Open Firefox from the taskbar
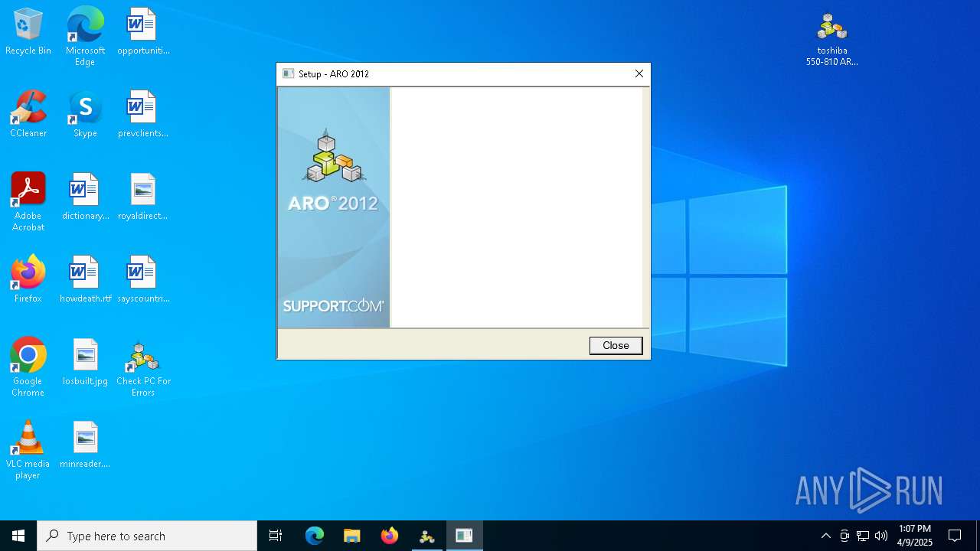The width and height of the screenshot is (980, 551). coord(390,536)
